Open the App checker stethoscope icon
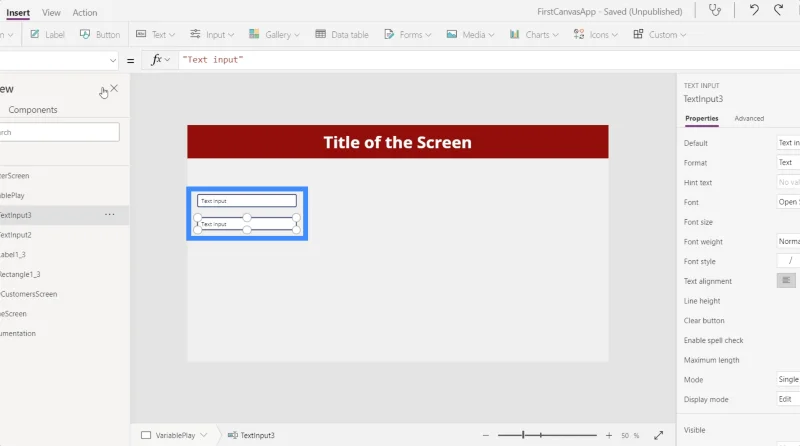Viewport: 800px width, 446px height. click(715, 10)
